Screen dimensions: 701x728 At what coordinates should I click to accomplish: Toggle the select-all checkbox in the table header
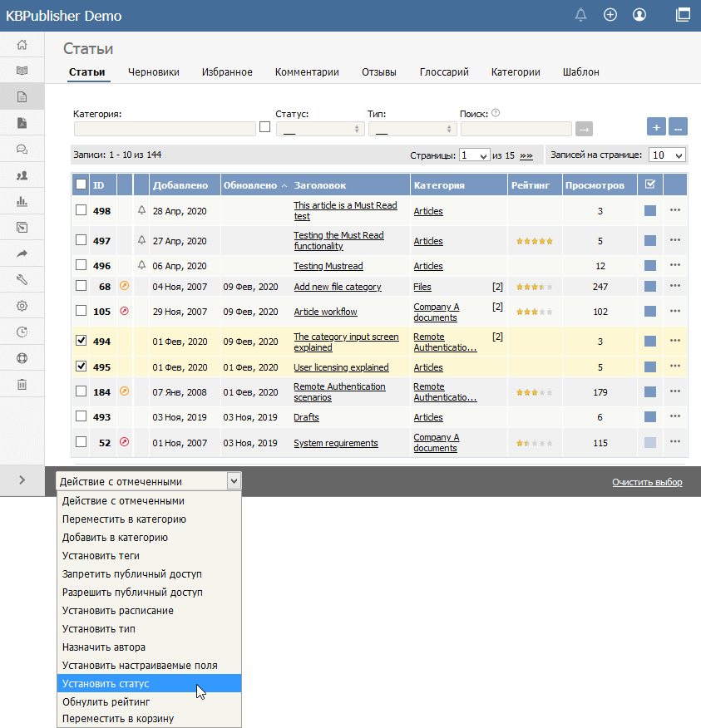81,184
